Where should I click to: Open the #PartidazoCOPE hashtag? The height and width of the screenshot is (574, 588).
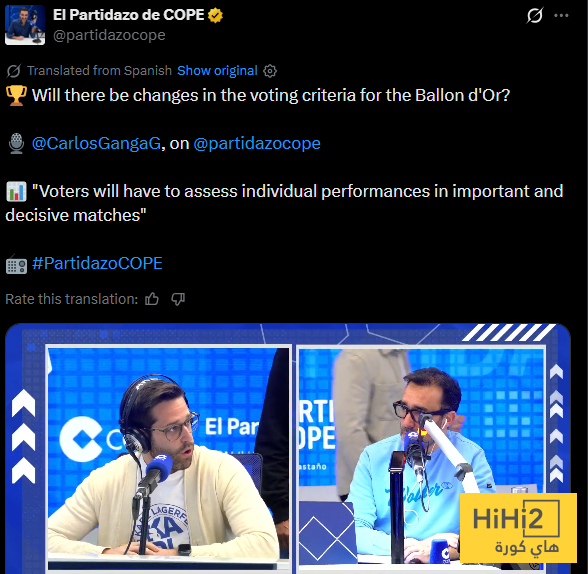tap(97, 263)
